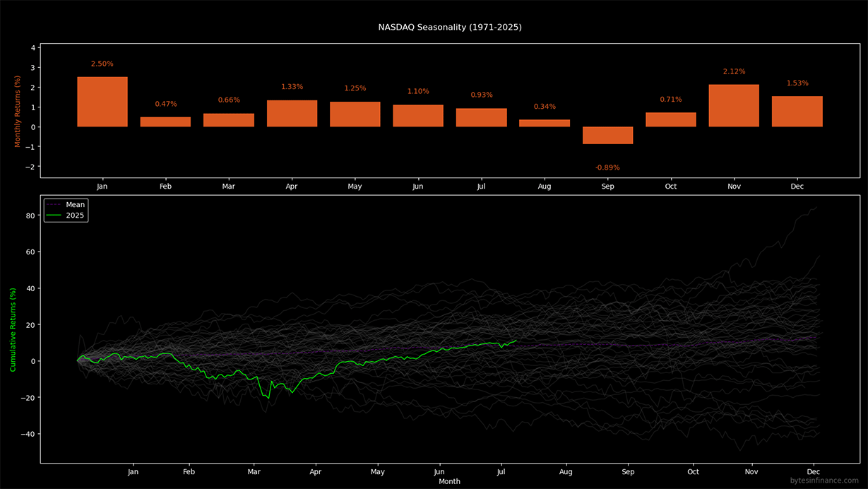Click the April monthly returns bar
The width and height of the screenshot is (868, 489).
pyautogui.click(x=292, y=114)
